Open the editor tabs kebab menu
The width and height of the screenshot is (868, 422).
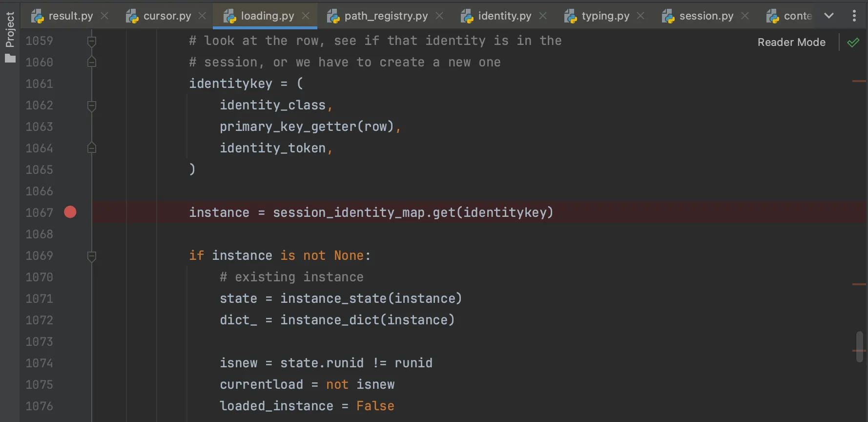coord(854,16)
